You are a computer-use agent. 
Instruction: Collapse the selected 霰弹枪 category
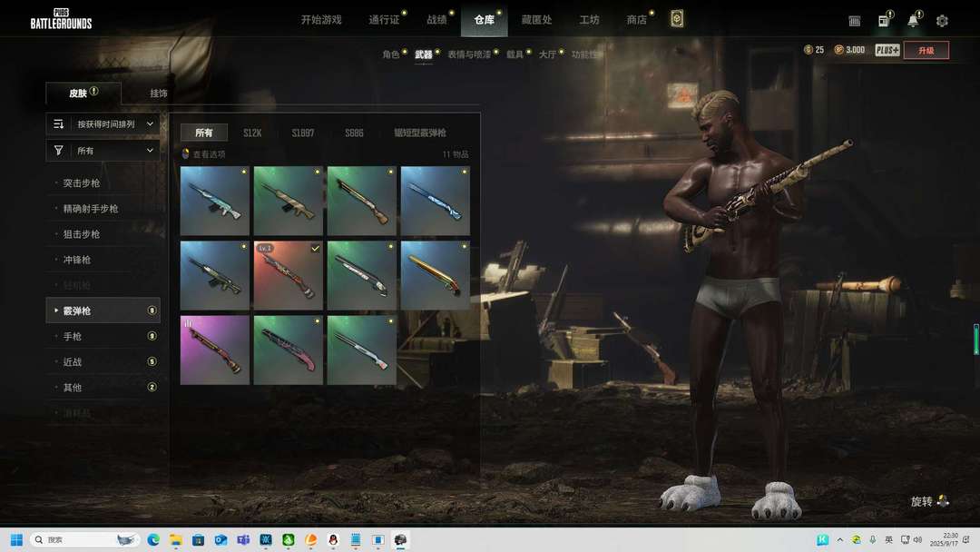click(x=103, y=310)
